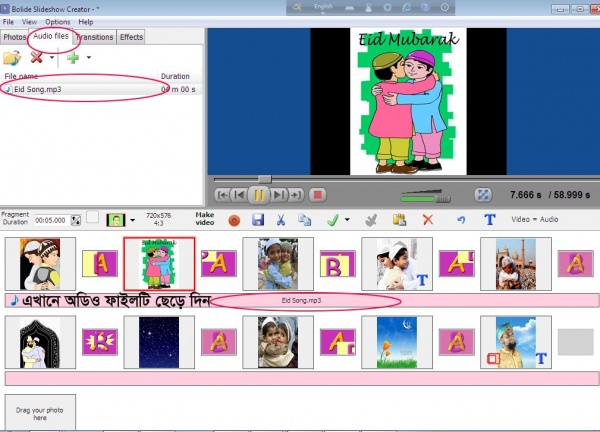Jump to start of slideshow
This screenshot has height=432, width=600.
point(222,195)
